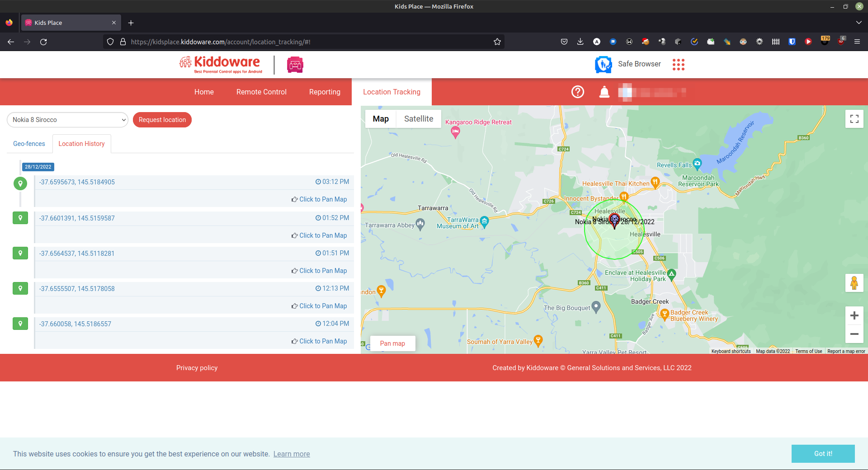Screen dimensions: 868x470
Task: Click to Pan Map for 12:13 PM
Action: (x=319, y=306)
